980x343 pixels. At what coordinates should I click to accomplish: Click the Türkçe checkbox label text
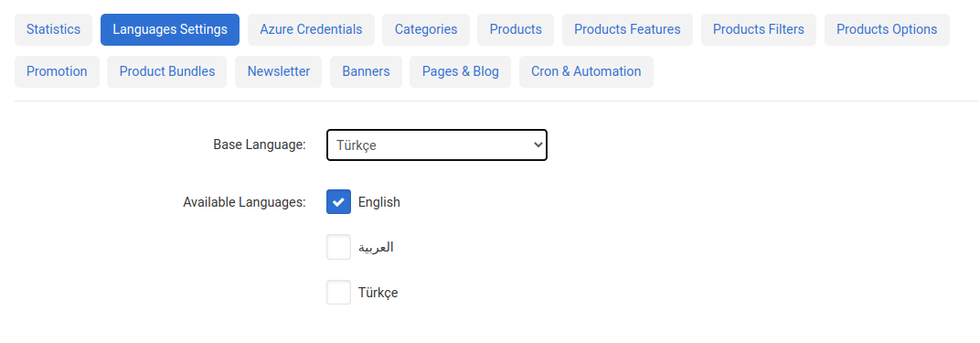pos(378,293)
